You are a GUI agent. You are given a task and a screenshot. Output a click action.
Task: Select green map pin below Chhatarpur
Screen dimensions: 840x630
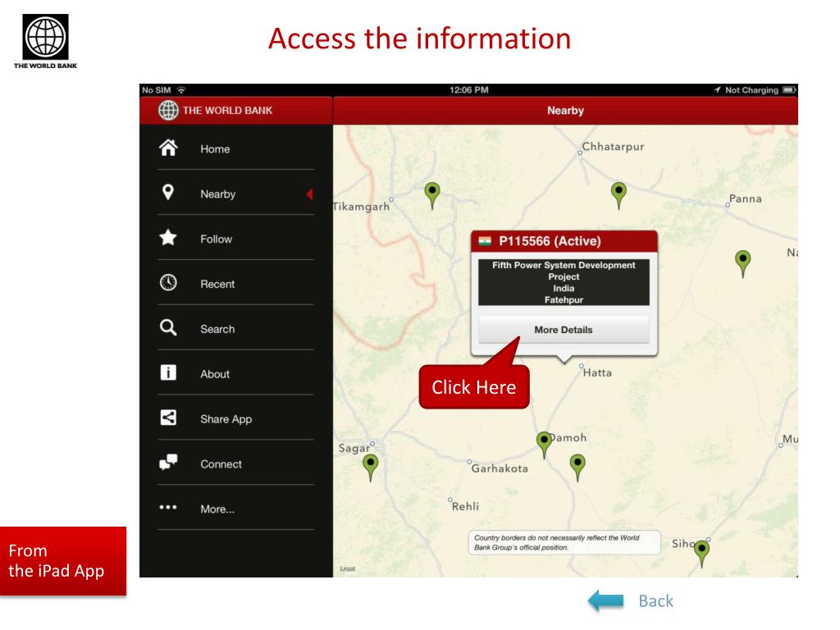click(619, 195)
